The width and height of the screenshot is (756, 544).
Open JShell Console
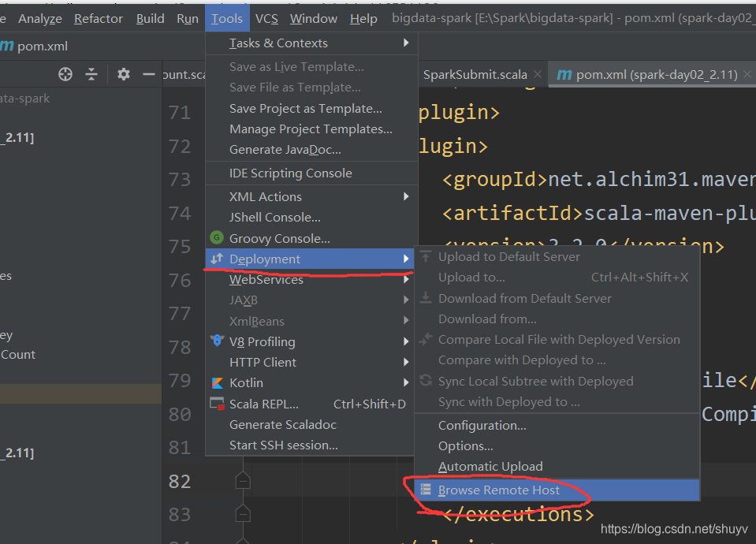(311, 218)
